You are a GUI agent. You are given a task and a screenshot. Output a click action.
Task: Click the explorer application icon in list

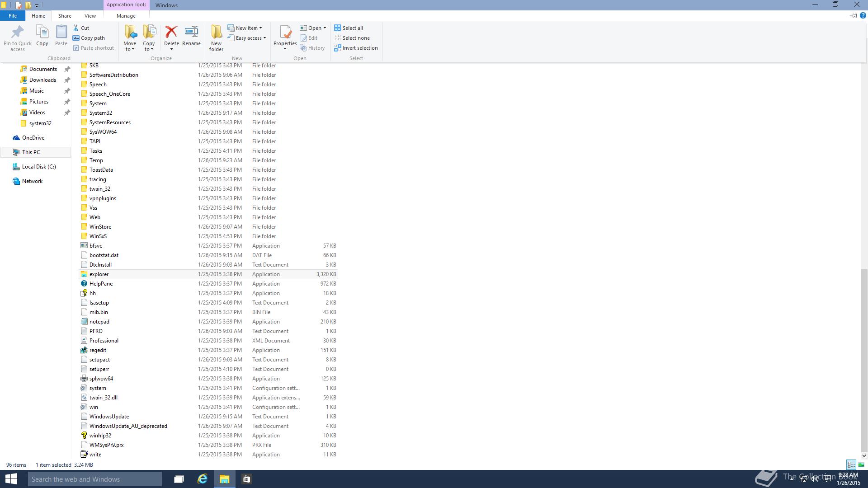click(84, 274)
